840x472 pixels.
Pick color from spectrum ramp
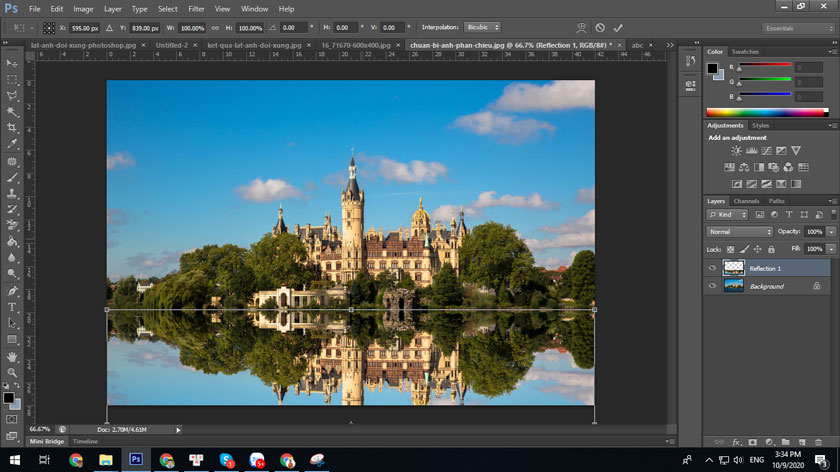[767, 113]
